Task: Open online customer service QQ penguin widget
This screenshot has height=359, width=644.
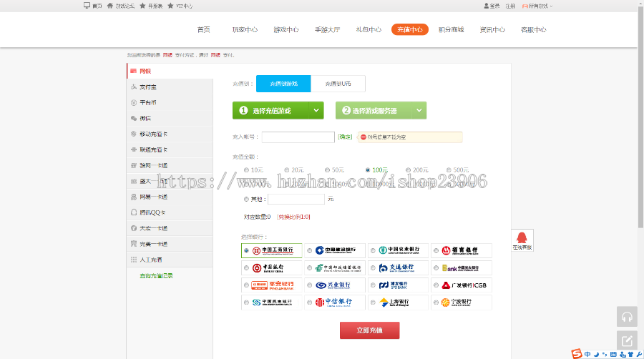Action: [x=522, y=240]
